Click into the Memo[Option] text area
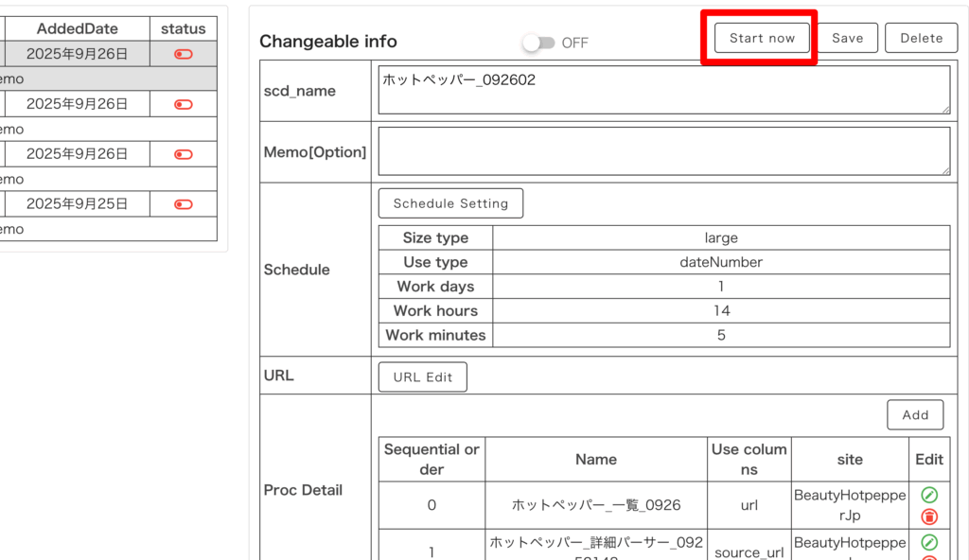The height and width of the screenshot is (560, 969). pyautogui.click(x=662, y=151)
